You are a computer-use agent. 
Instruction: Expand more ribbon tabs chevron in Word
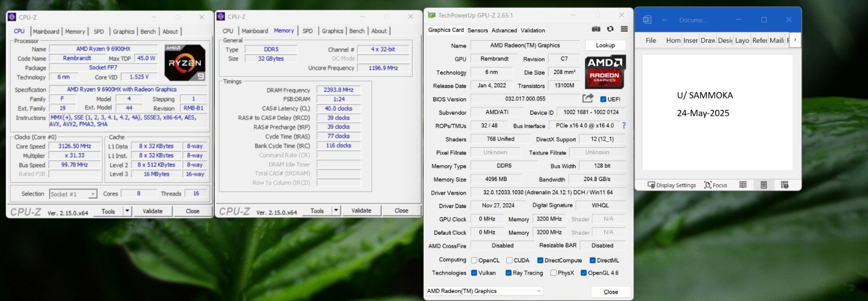pos(795,40)
